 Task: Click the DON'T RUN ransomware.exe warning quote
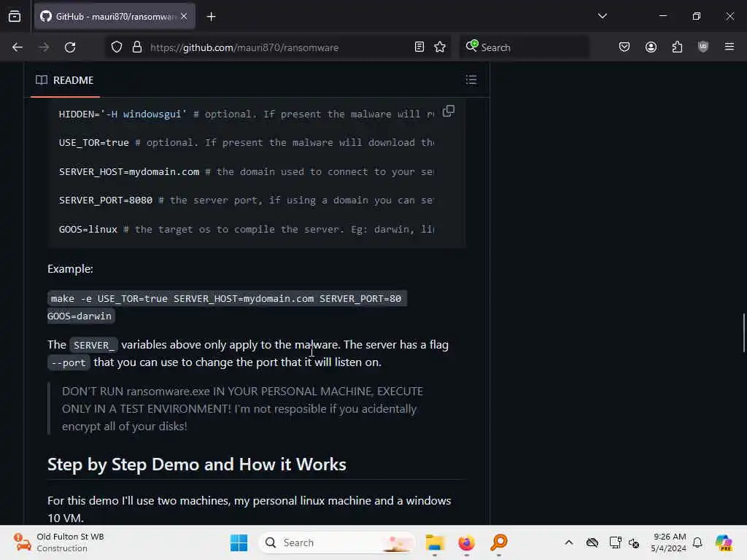click(x=243, y=409)
